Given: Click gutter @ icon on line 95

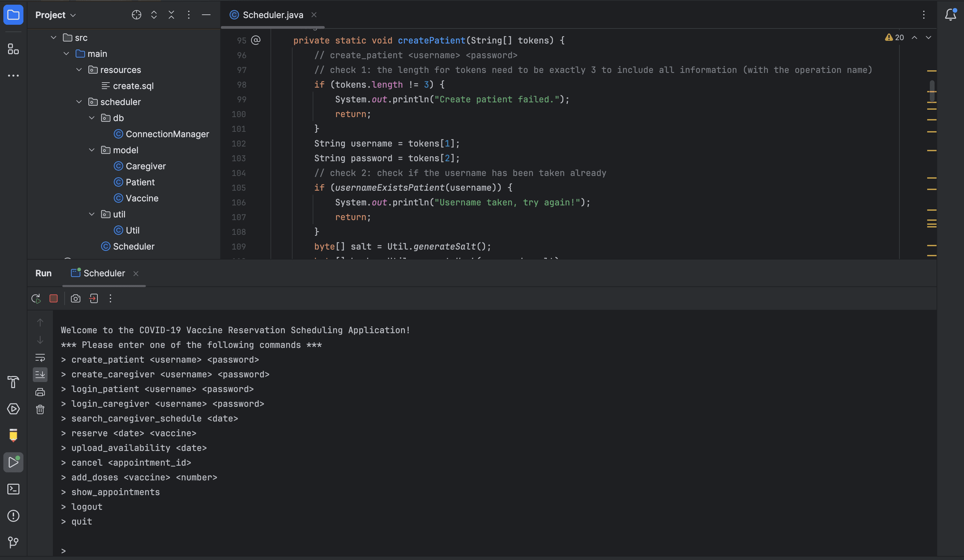Looking at the screenshot, I should tap(255, 40).
